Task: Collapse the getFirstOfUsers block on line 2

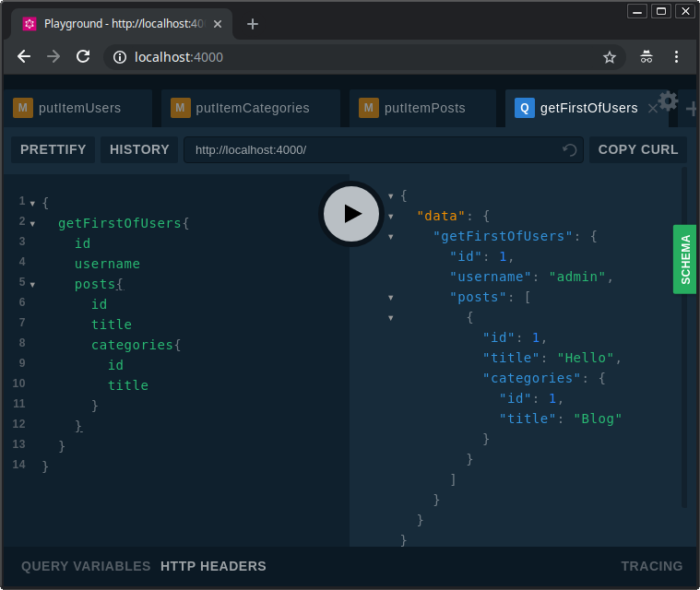Action: tap(32, 224)
